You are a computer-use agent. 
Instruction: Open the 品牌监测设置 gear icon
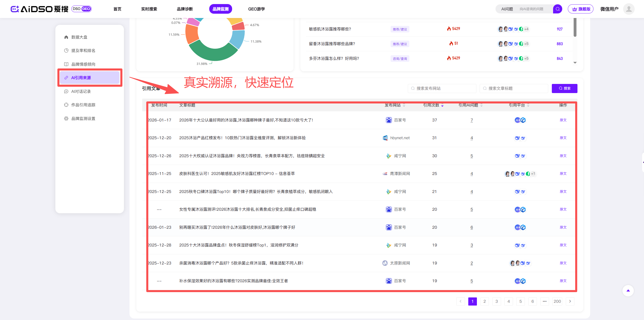(66, 118)
